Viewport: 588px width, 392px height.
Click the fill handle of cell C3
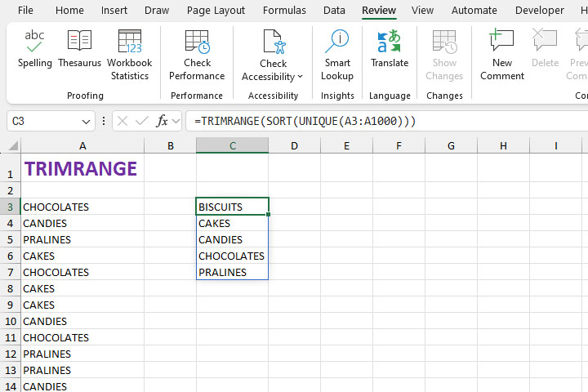tap(269, 215)
